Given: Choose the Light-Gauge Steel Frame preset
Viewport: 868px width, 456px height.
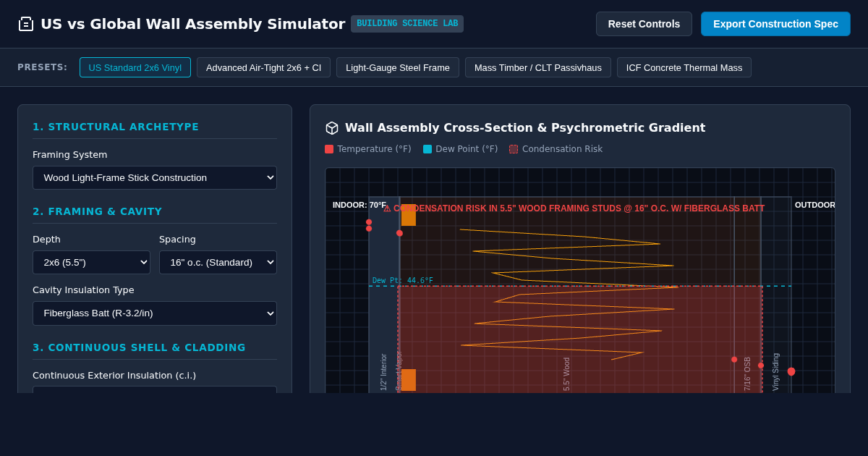Looking at the screenshot, I should 398,67.
